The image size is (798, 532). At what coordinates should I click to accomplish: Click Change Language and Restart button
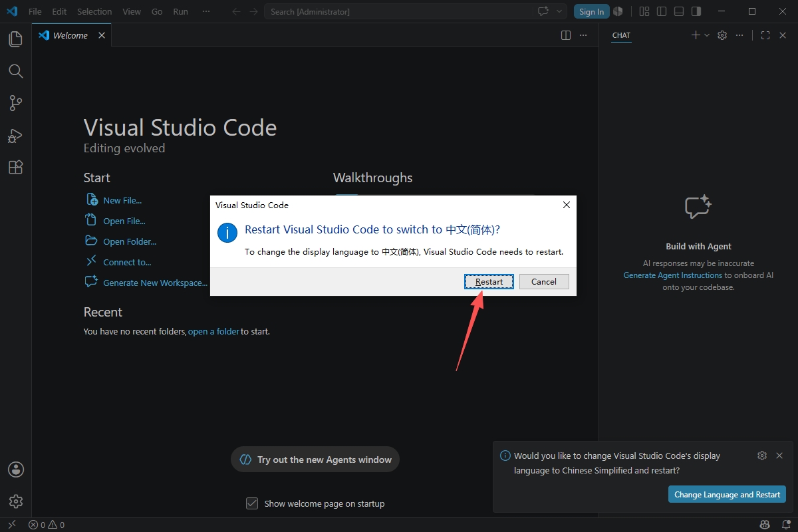tap(727, 494)
